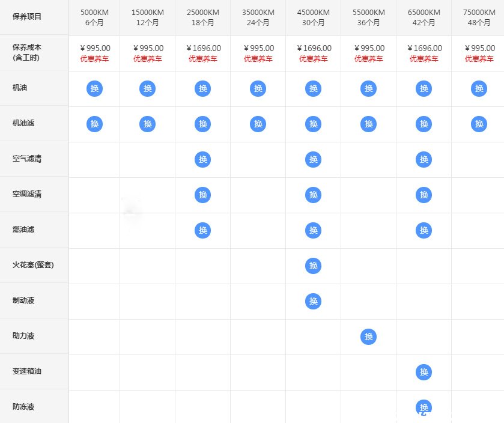Image resolution: width=504 pixels, height=423 pixels.
Task: Click the 换 icon in the 变速箱油 row
Action: pyautogui.click(x=424, y=372)
